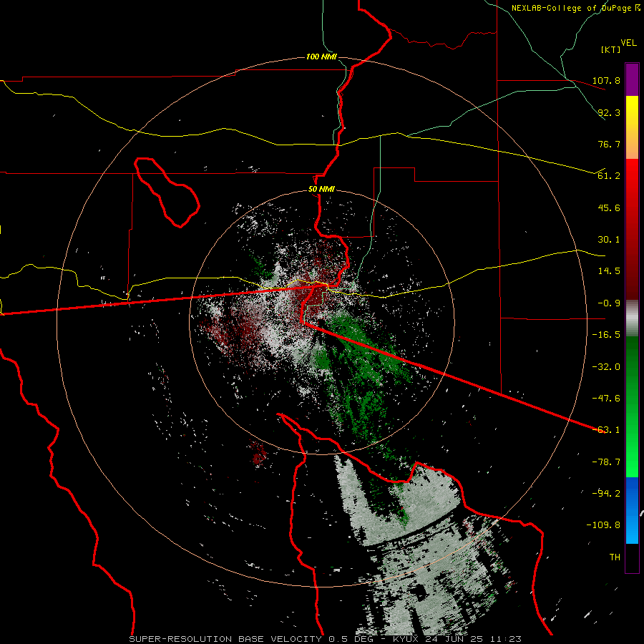Screen dimensions: 644x644
Task: Click the VEL legend title
Action: pyautogui.click(x=628, y=43)
